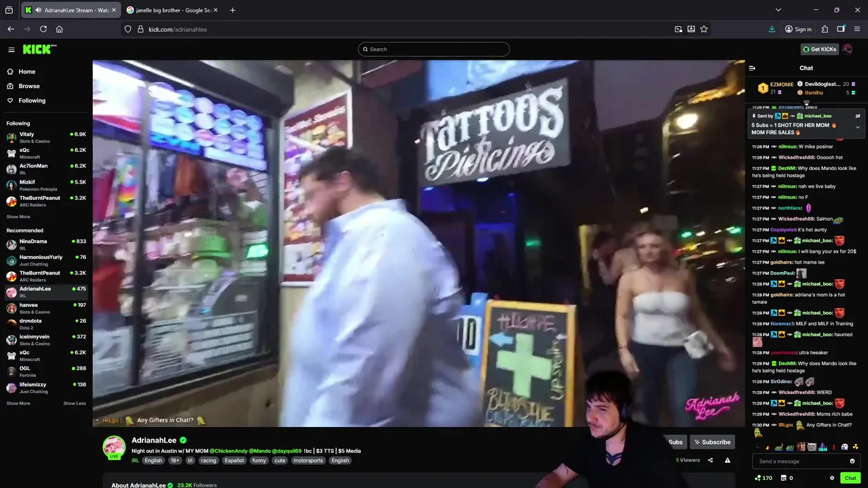
Task: Open Vitaly's channel in Following list
Action: pos(46,137)
